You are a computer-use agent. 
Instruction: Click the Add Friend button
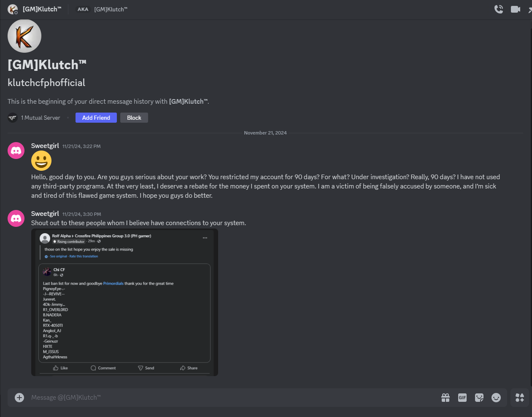click(96, 118)
